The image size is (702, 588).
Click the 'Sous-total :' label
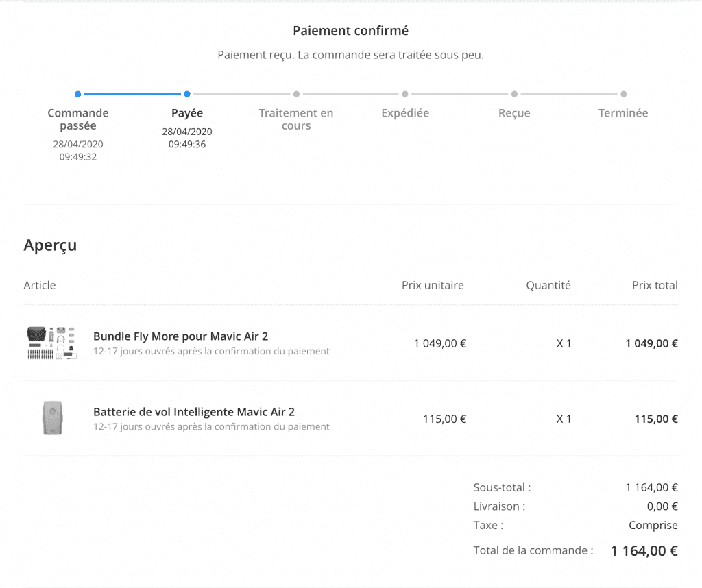[503, 487]
